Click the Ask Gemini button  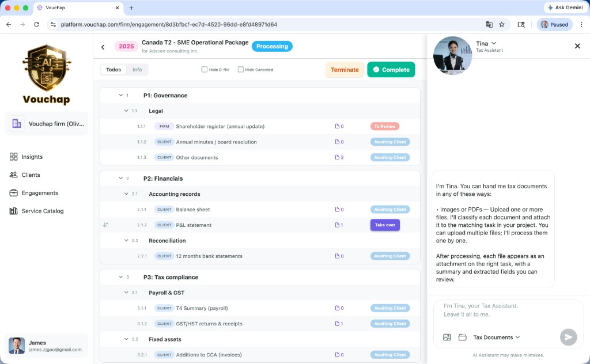(566, 7)
